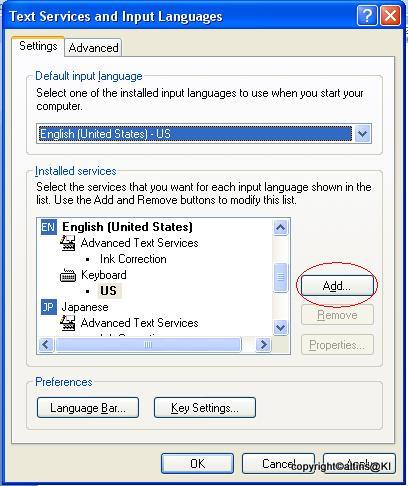Click the help question mark icon
Viewport: 408px width, 486px height.
(x=367, y=16)
